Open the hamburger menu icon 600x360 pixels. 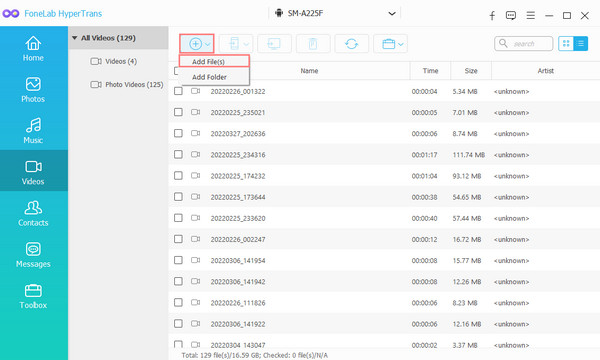click(530, 15)
